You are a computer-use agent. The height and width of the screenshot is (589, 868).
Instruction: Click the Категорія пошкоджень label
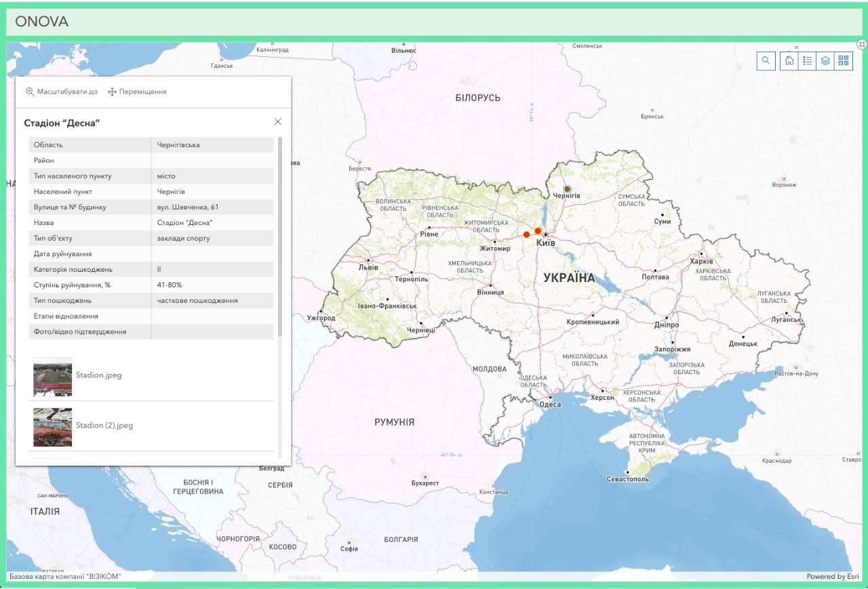[73, 270]
